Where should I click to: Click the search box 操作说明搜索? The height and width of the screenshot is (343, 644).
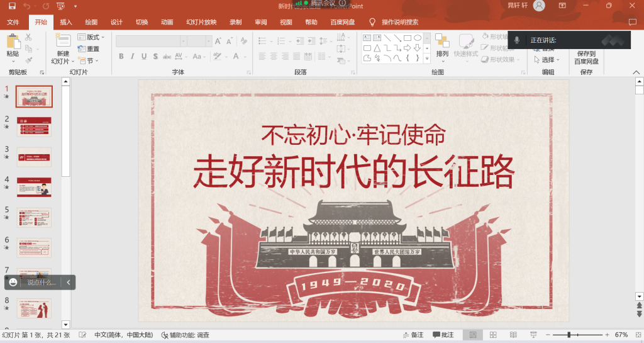click(x=400, y=22)
